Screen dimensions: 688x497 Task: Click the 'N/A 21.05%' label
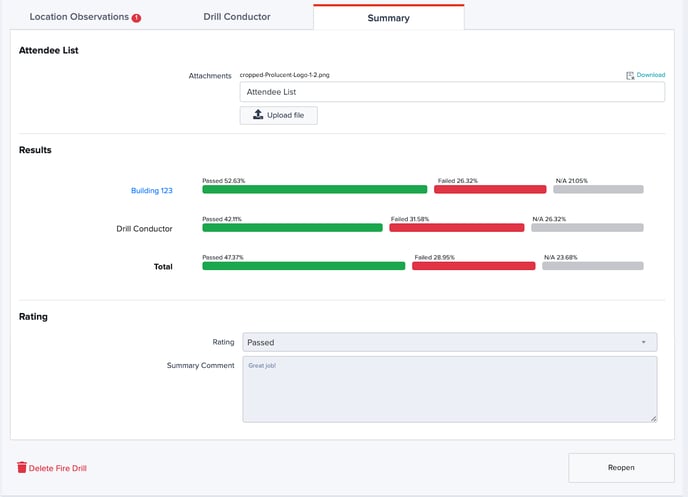click(572, 181)
